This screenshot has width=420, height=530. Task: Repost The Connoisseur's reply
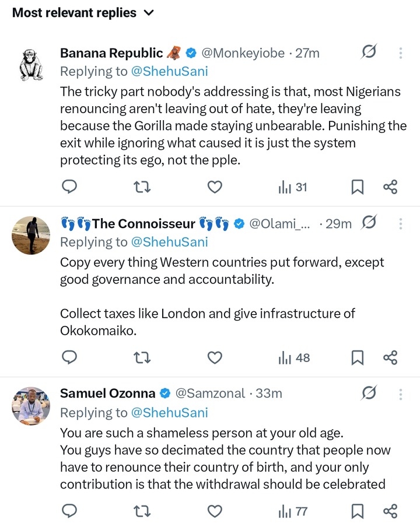(x=142, y=357)
